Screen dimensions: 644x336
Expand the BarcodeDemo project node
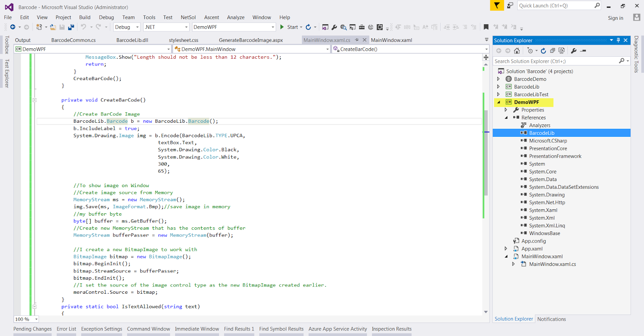tap(498, 79)
